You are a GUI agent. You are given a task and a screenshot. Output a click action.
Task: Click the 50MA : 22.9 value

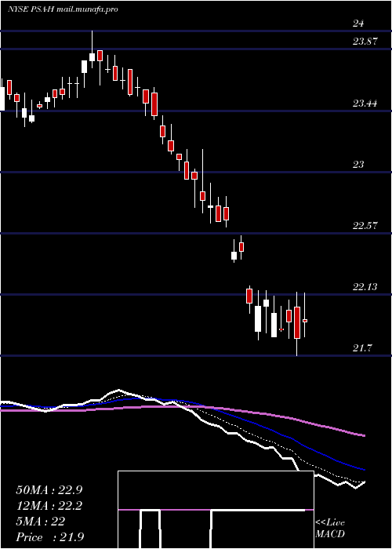tap(51, 490)
